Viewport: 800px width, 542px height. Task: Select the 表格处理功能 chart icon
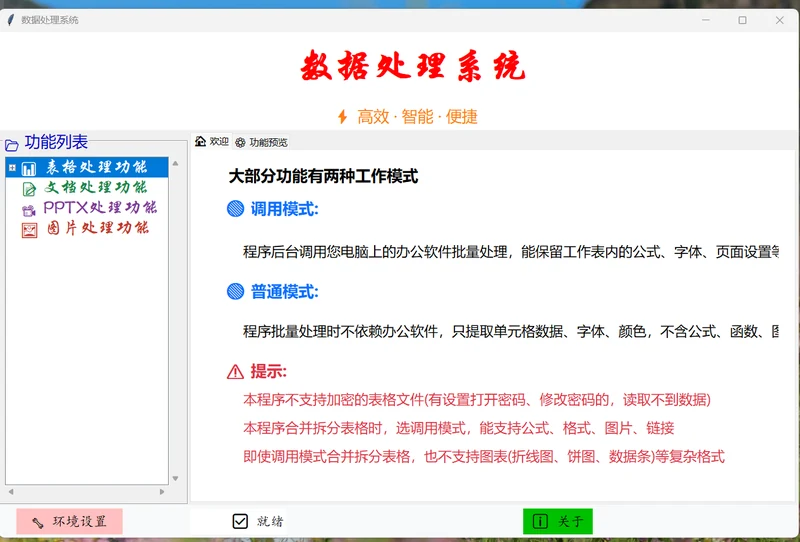(29, 168)
